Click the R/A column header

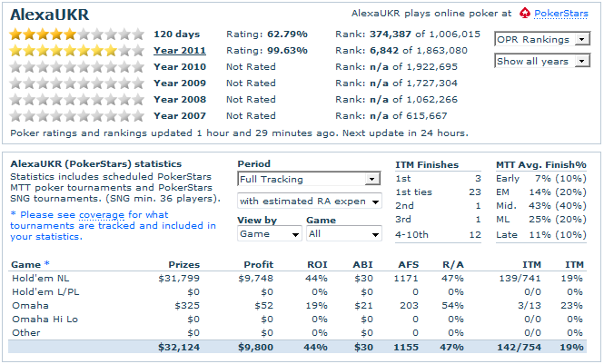point(453,265)
